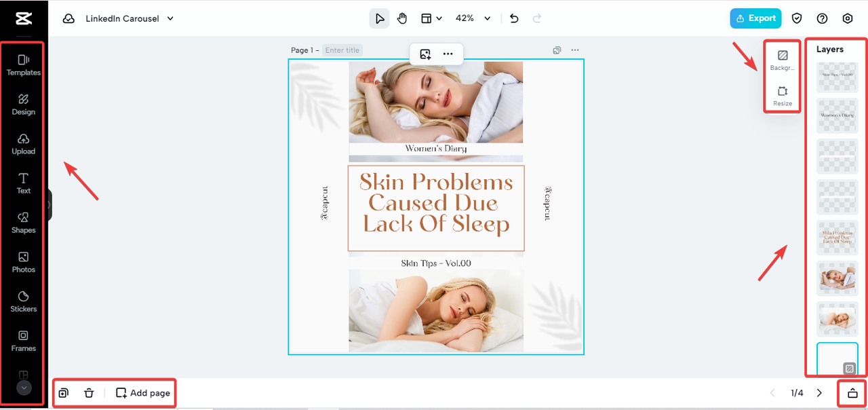Image resolution: width=868 pixels, height=410 pixels.
Task: Open the 42% zoom level dropdown
Action: coord(473,18)
